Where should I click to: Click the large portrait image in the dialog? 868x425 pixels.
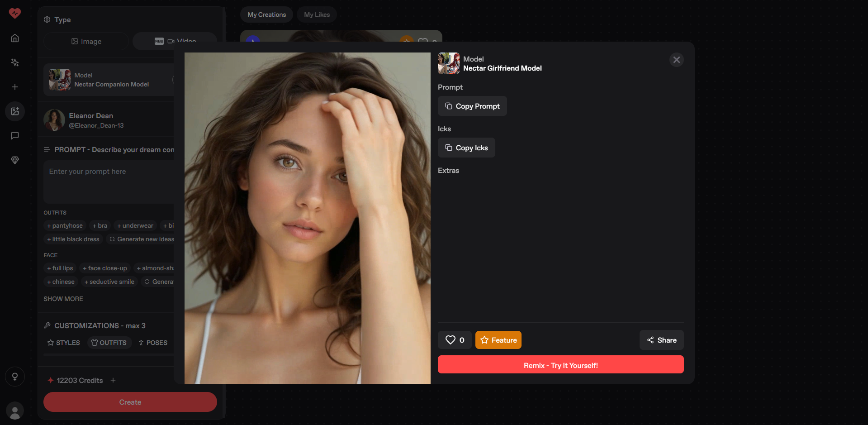point(308,218)
